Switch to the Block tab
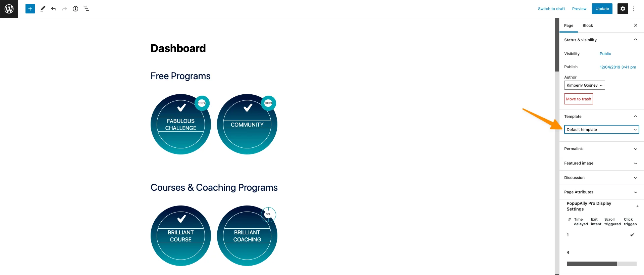Image resolution: width=644 pixels, height=275 pixels. 588,26
